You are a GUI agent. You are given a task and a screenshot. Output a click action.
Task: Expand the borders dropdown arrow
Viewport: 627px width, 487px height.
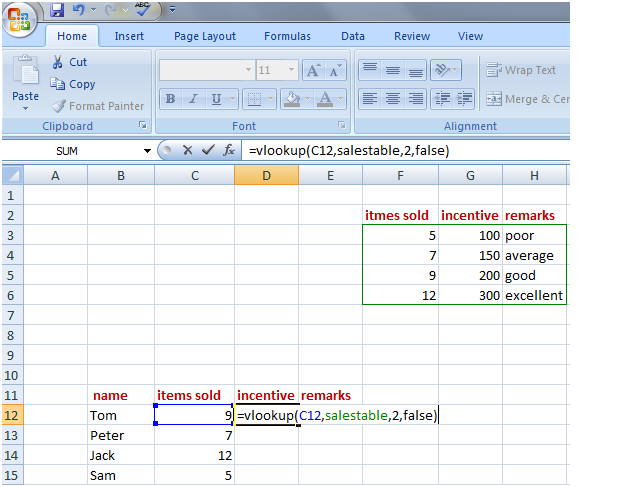270,99
